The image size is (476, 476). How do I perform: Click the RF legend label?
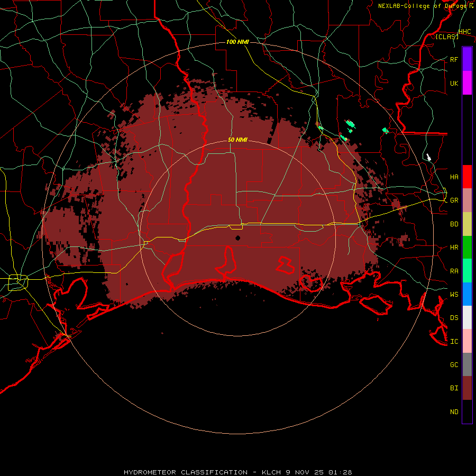click(x=454, y=60)
